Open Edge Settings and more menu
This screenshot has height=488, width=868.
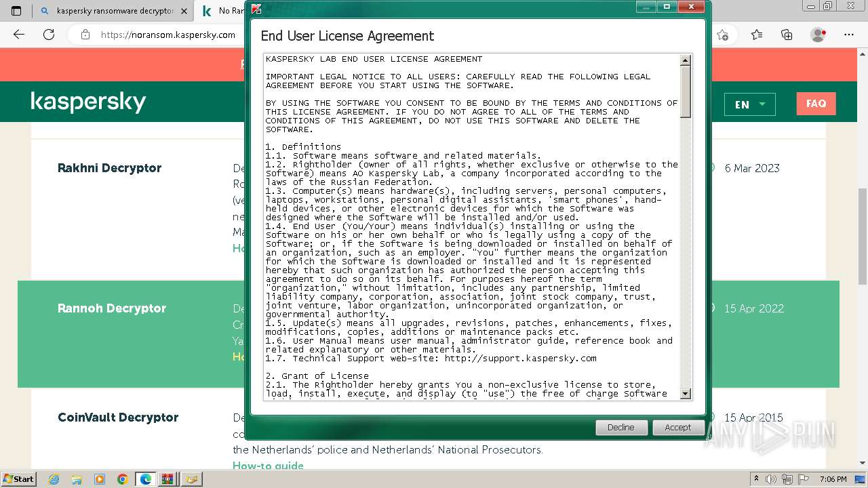[849, 35]
